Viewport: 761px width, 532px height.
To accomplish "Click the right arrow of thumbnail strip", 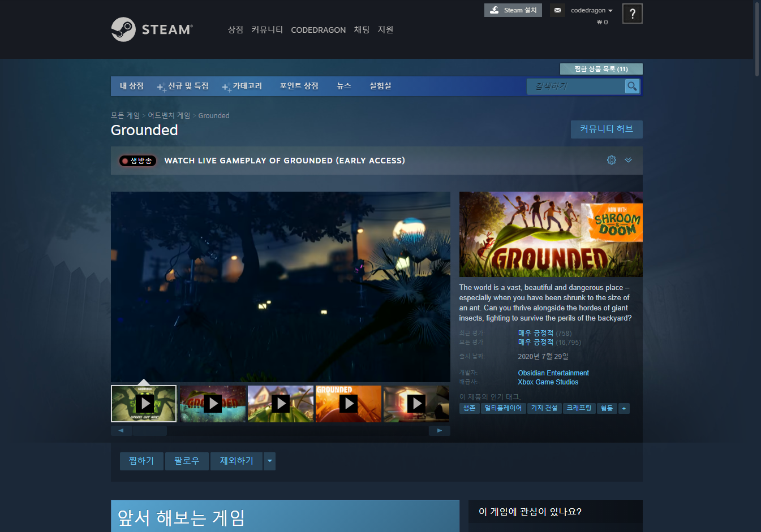I will pos(440,431).
